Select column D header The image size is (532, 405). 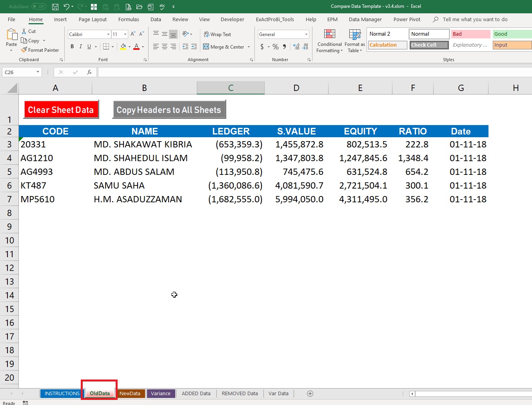(296, 88)
